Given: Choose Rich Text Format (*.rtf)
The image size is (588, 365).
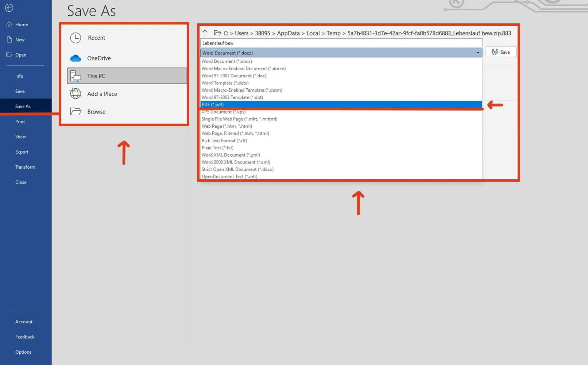Looking at the screenshot, I should (341, 141).
